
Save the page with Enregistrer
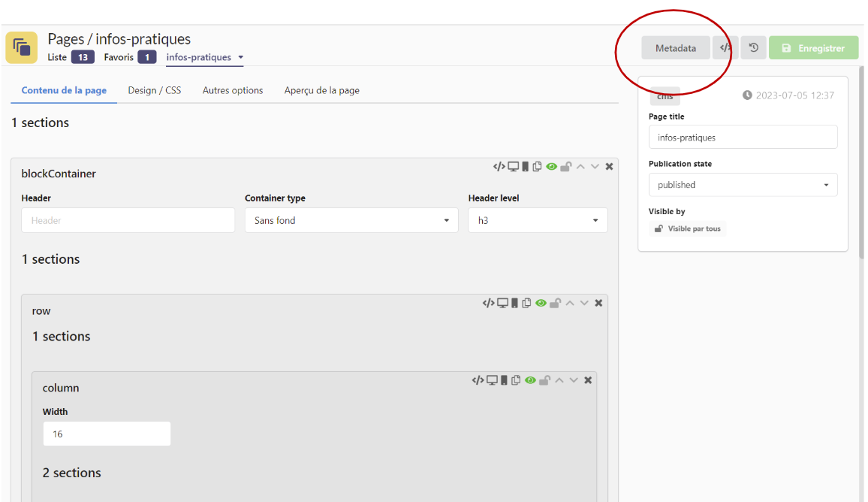(x=812, y=48)
